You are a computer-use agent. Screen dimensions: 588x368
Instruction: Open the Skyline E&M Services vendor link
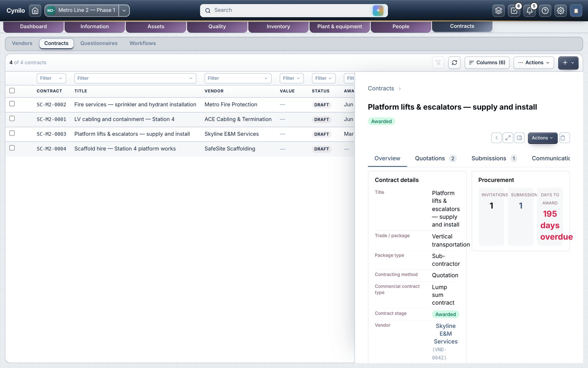point(445,334)
